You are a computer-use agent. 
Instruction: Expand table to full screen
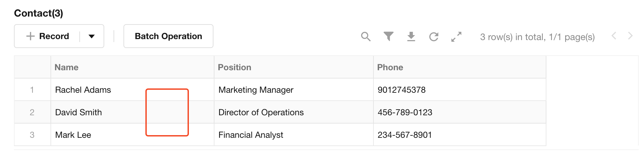(x=456, y=36)
